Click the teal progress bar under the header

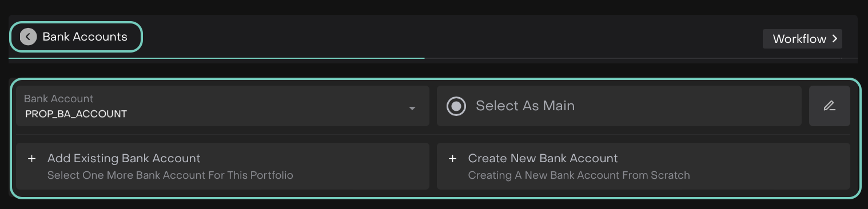click(x=217, y=58)
